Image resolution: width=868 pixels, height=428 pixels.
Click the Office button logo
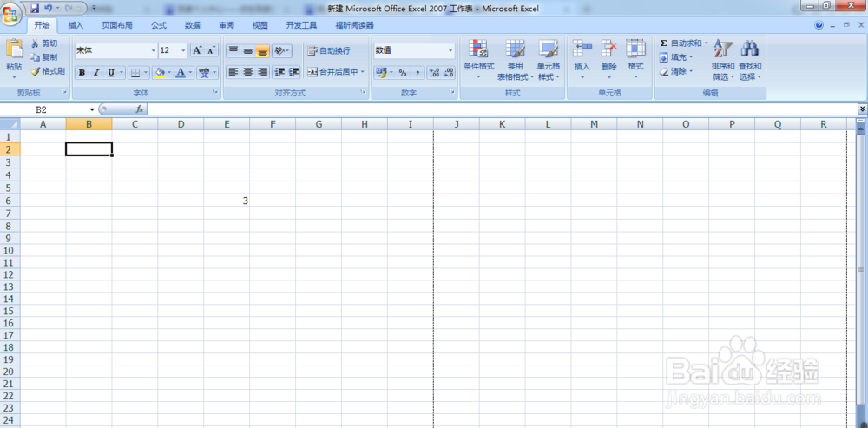pos(11,13)
